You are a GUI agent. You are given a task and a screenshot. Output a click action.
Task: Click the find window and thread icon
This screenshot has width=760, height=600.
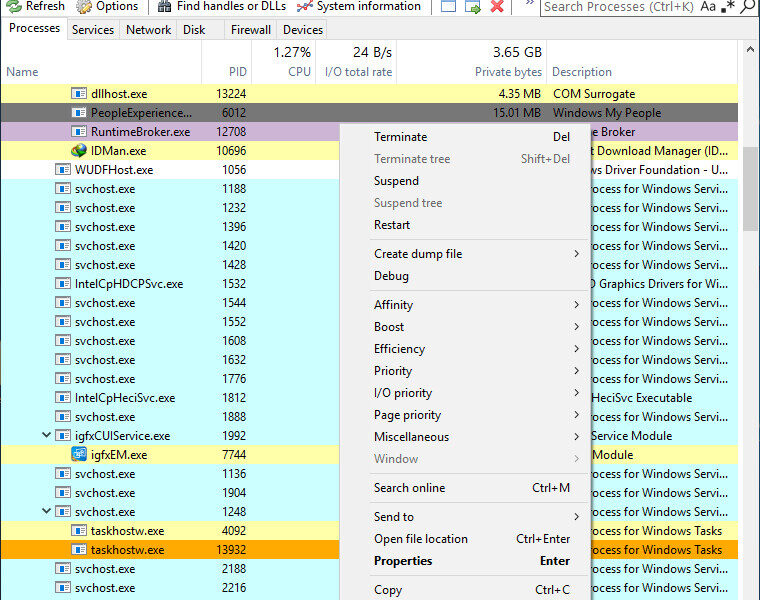[x=473, y=6]
